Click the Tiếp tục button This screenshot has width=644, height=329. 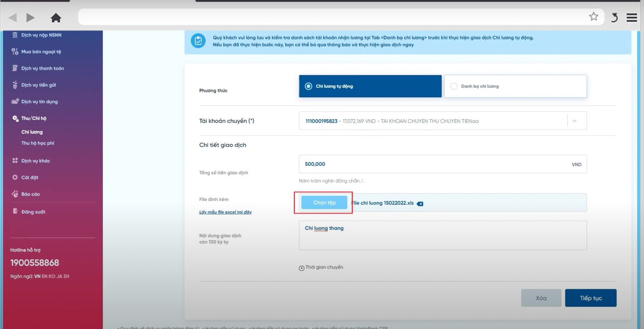click(591, 298)
